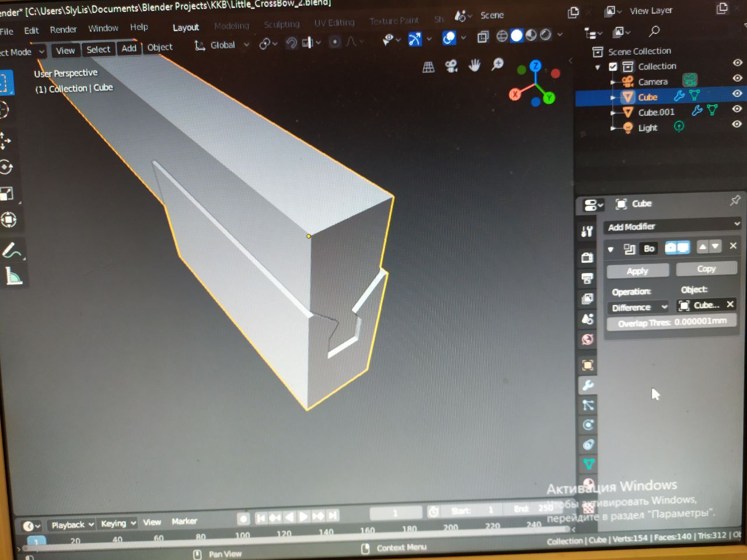Image resolution: width=747 pixels, height=560 pixels.
Task: Open the Edit menu
Action: 32,30
